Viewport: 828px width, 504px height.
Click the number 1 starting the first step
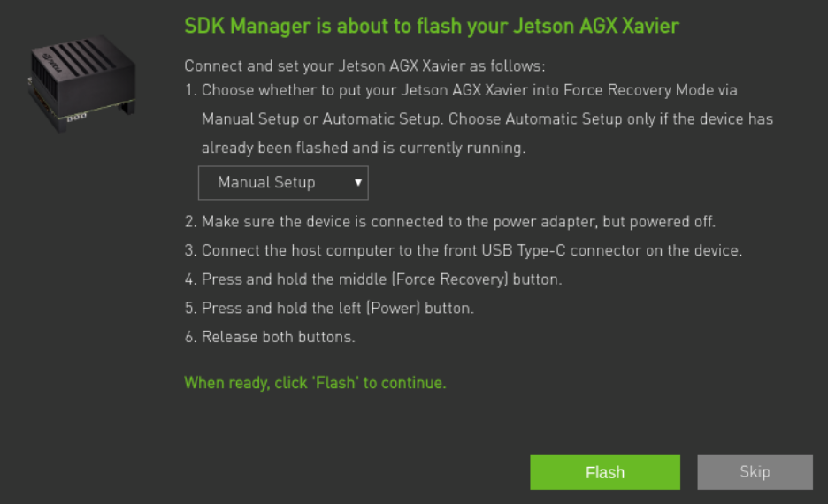click(x=189, y=90)
